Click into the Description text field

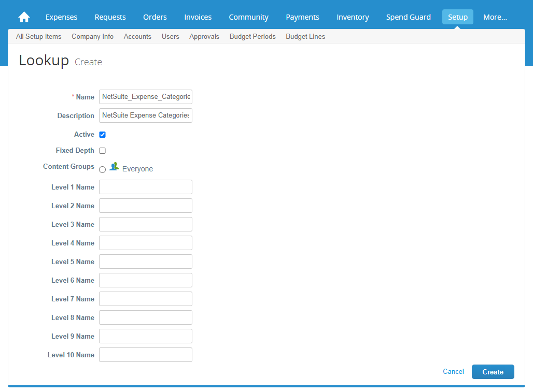tap(145, 115)
